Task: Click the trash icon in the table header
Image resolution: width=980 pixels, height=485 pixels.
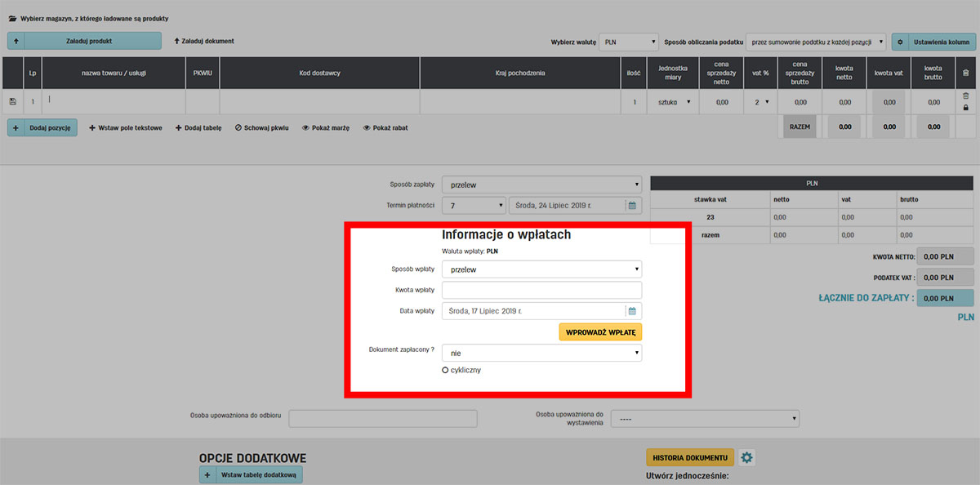Action: [966, 73]
